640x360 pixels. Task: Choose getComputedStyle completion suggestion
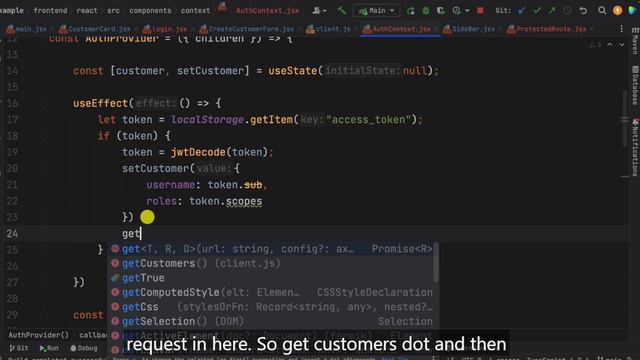coord(271,292)
